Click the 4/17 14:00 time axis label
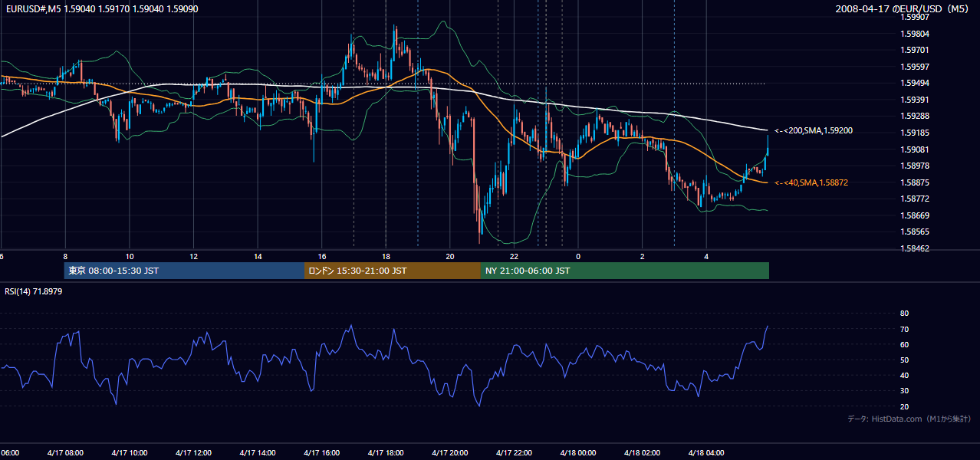980x460 pixels. [x=257, y=452]
